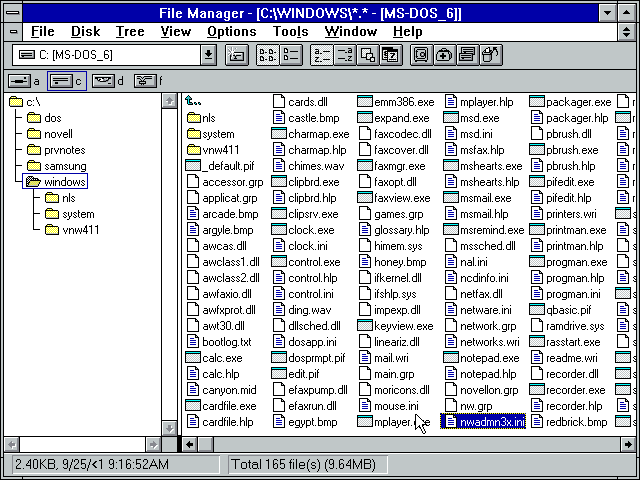Viewport: 640px width, 480px height.
Task: Select system subfolder in directory tree
Action: (x=69, y=214)
